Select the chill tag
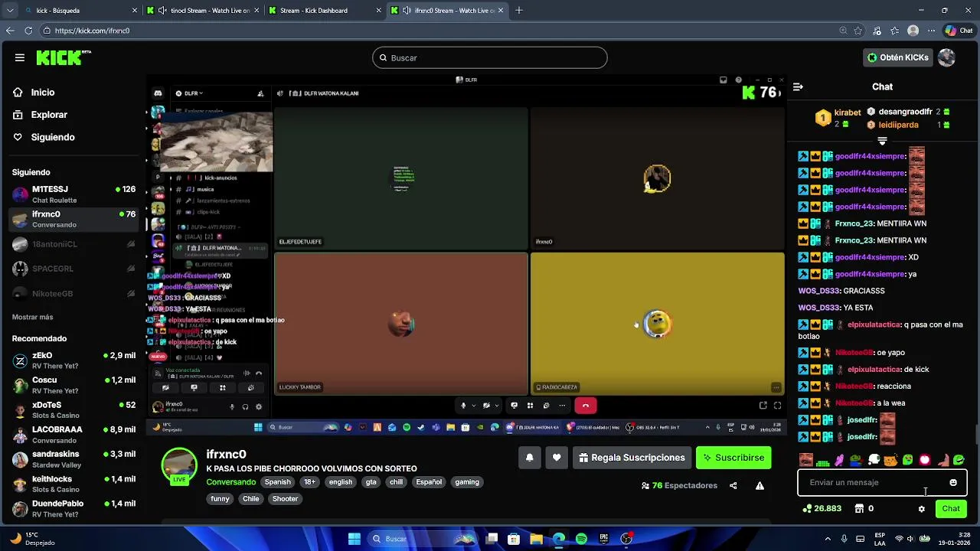Screen dimensions: 980x551 [x=396, y=482]
